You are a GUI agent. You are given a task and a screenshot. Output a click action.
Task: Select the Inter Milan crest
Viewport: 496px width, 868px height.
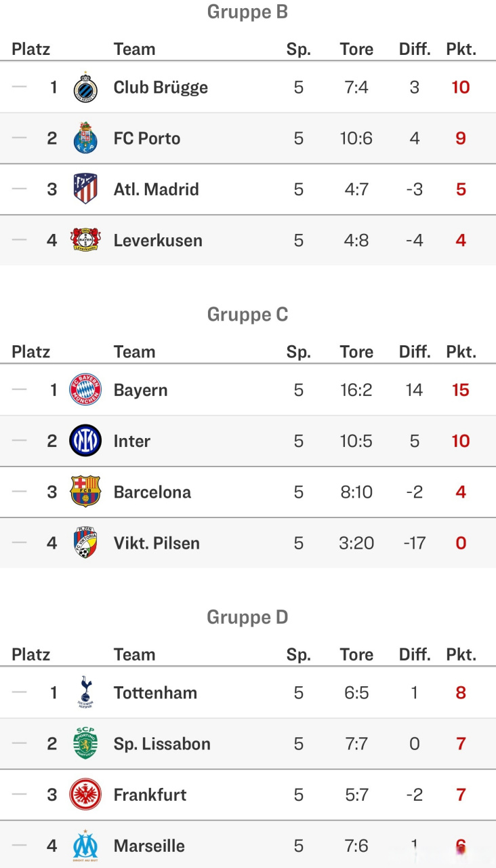coord(85,441)
